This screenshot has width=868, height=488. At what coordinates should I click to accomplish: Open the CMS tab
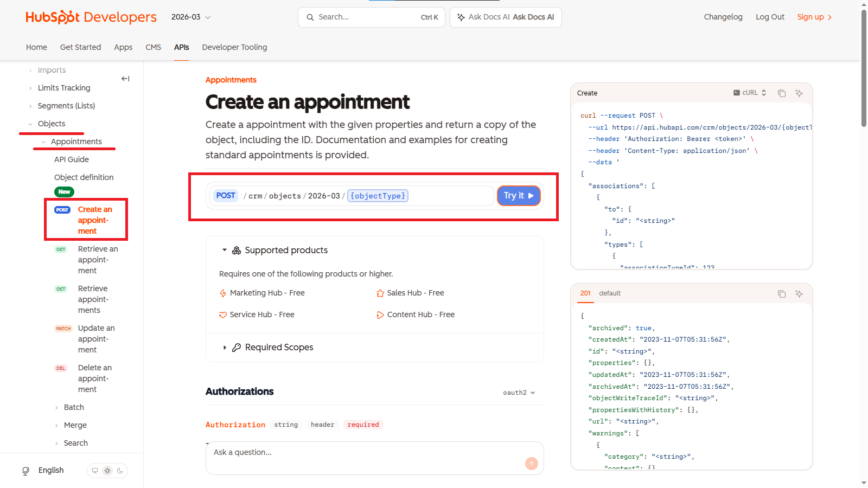pos(153,47)
